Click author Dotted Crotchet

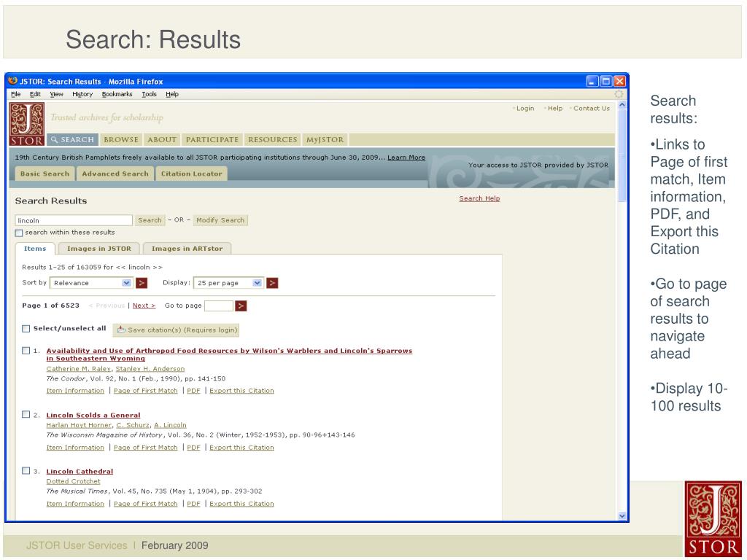point(74,481)
